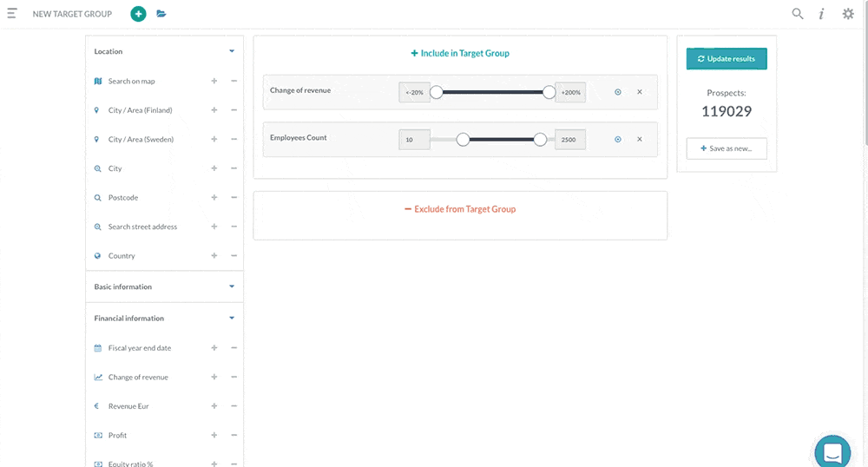Open the chat support bubble
The width and height of the screenshot is (868, 467).
(x=832, y=451)
